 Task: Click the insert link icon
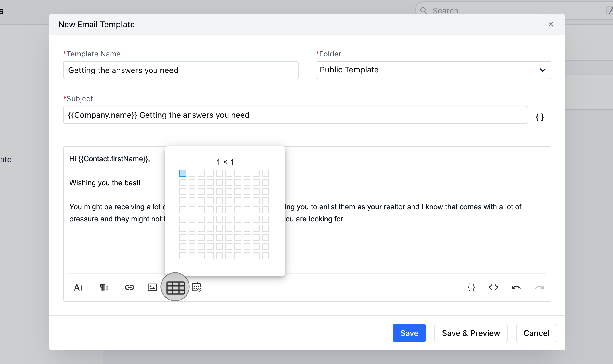[129, 287]
